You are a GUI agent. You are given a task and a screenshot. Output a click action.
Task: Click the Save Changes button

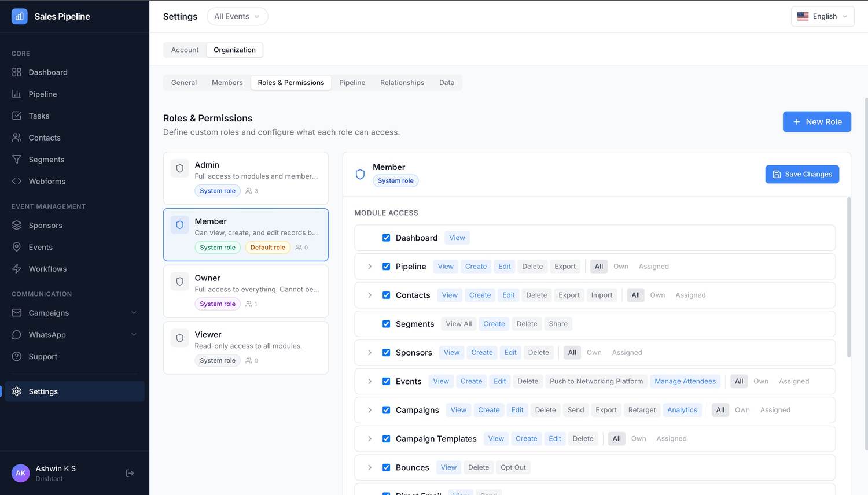(x=802, y=174)
